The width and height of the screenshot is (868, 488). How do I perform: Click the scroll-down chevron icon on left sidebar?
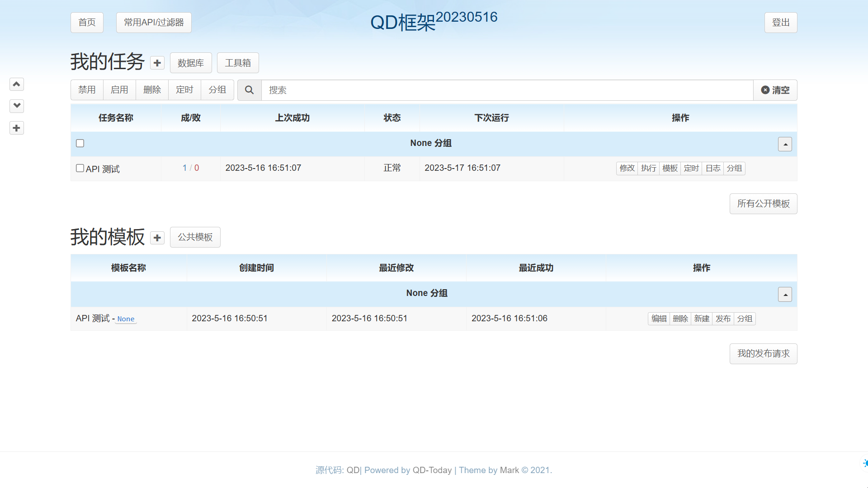click(x=17, y=106)
